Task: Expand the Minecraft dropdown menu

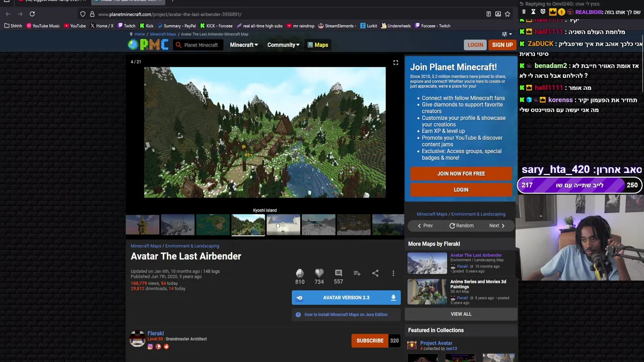Action: point(244,45)
